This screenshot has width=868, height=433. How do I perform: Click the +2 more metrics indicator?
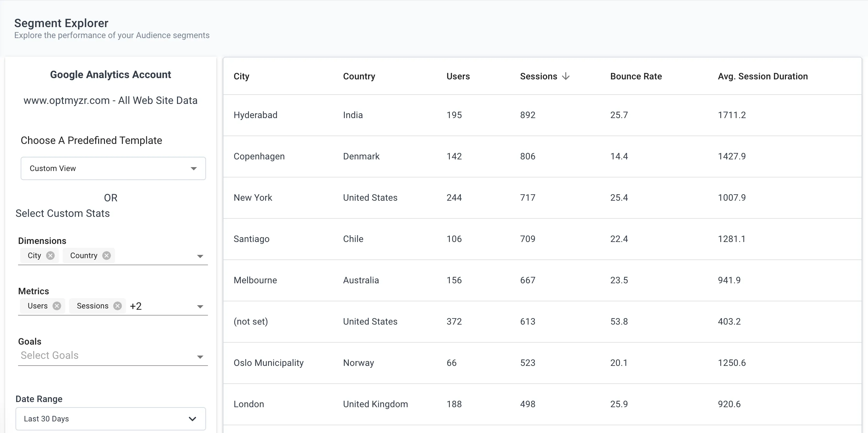point(136,306)
